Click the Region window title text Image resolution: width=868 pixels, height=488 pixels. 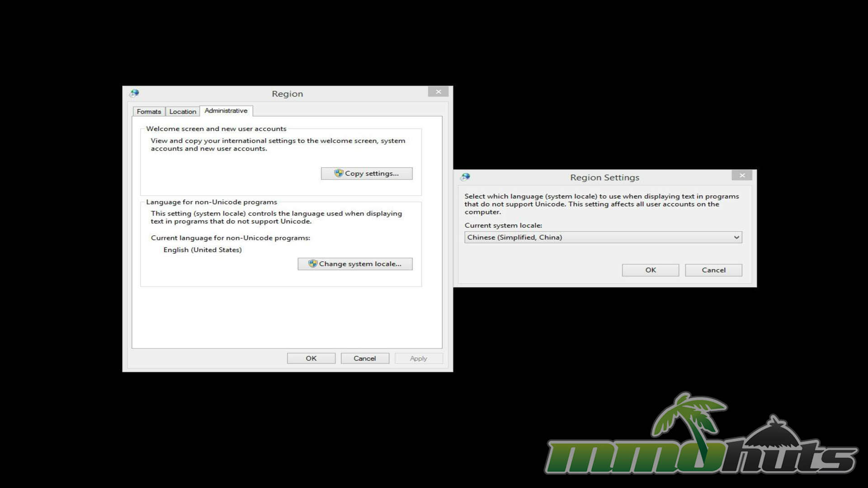tap(287, 94)
